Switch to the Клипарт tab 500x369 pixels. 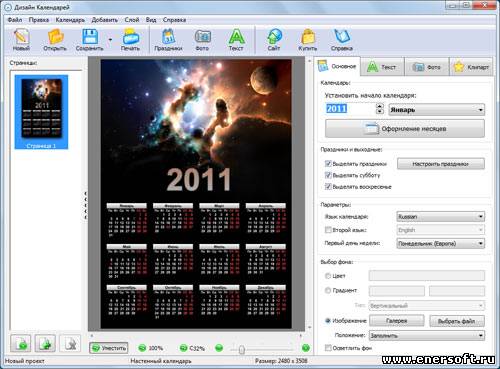(472, 67)
